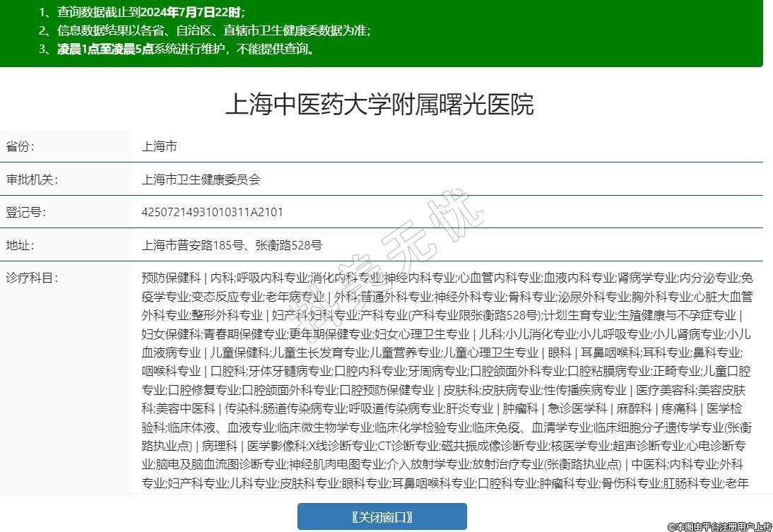Viewport: 773px width, 532px height.
Task: Select the address 上海市普安路185号、张衡路528号
Action: [x=232, y=245]
